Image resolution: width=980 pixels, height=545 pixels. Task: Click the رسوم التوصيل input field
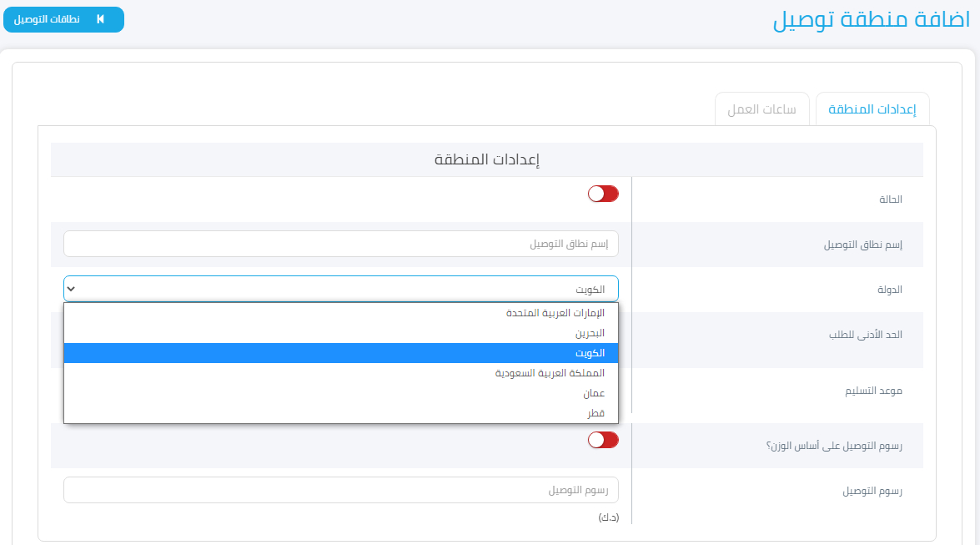(x=340, y=490)
